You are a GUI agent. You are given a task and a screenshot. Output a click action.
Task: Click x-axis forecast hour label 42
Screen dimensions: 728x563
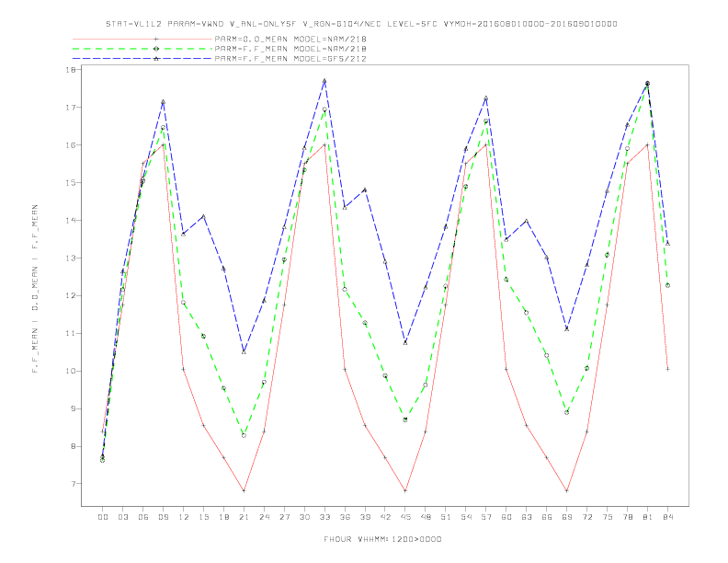(x=385, y=517)
